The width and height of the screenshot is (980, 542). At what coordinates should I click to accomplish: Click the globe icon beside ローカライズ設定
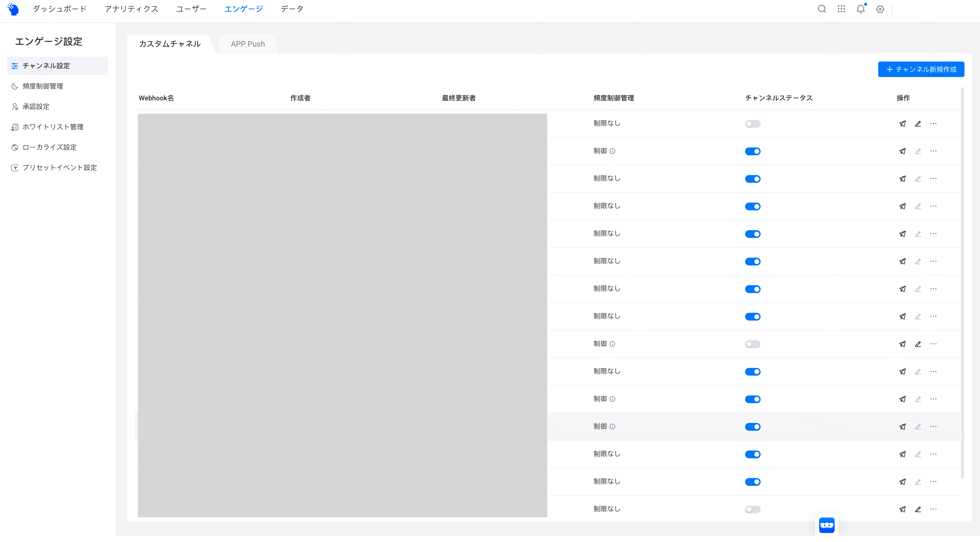(x=15, y=147)
